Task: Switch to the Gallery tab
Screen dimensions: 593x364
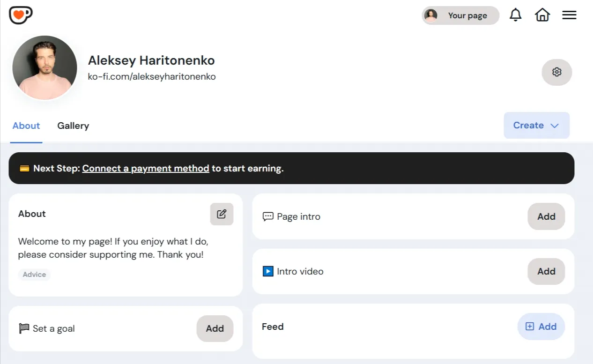Action: [x=73, y=126]
